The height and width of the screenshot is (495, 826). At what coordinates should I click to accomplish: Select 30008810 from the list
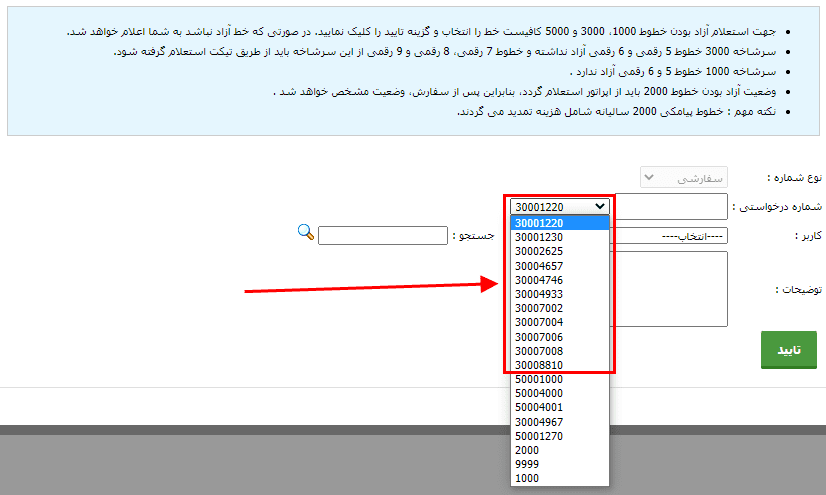560,365
